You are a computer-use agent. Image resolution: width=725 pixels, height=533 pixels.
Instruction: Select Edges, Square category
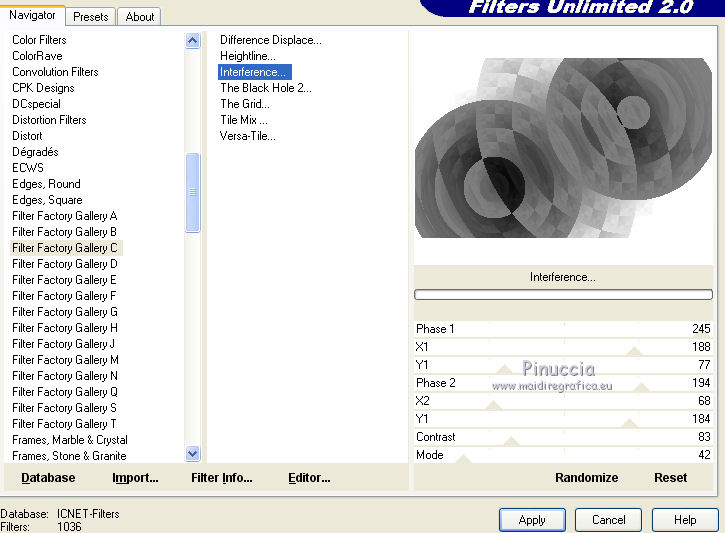47,200
